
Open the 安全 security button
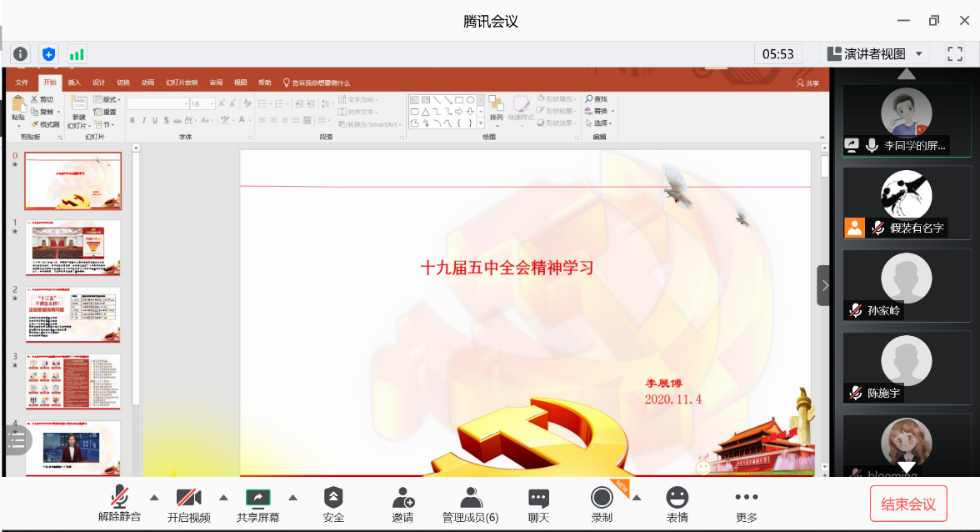(333, 504)
